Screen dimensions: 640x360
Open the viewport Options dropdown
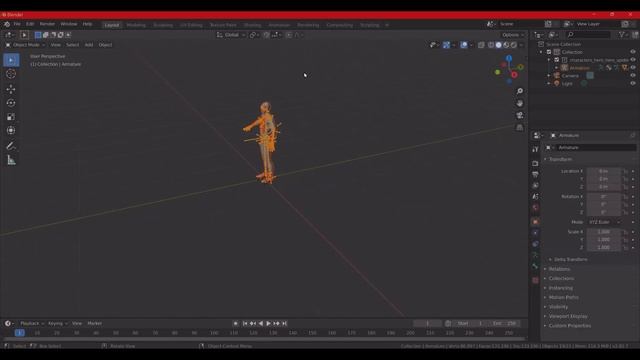(513, 35)
